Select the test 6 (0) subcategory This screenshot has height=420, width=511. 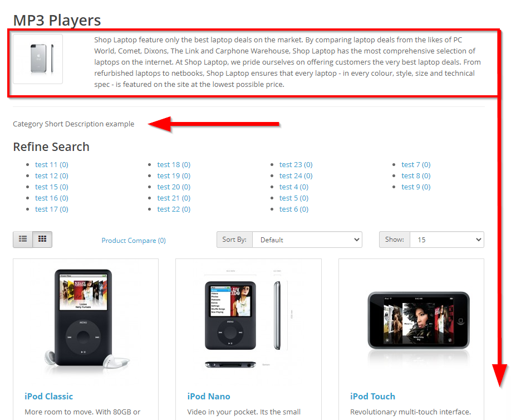293,209
